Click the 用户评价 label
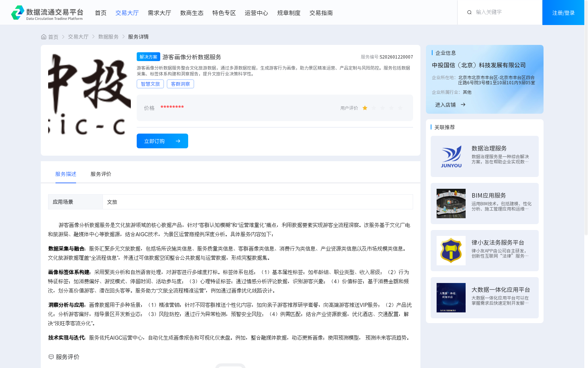The image size is (588, 368). tap(349, 108)
